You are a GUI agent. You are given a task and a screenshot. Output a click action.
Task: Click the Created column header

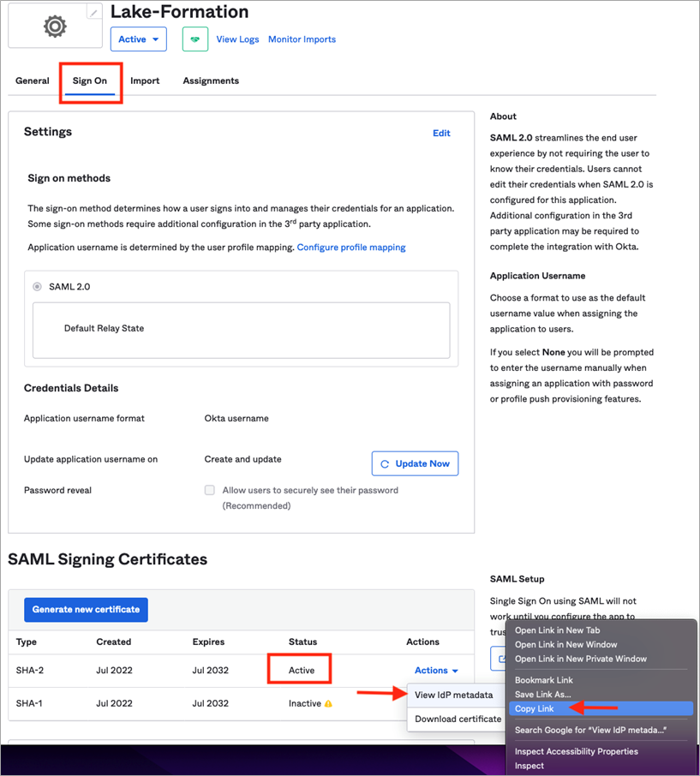[x=114, y=642]
